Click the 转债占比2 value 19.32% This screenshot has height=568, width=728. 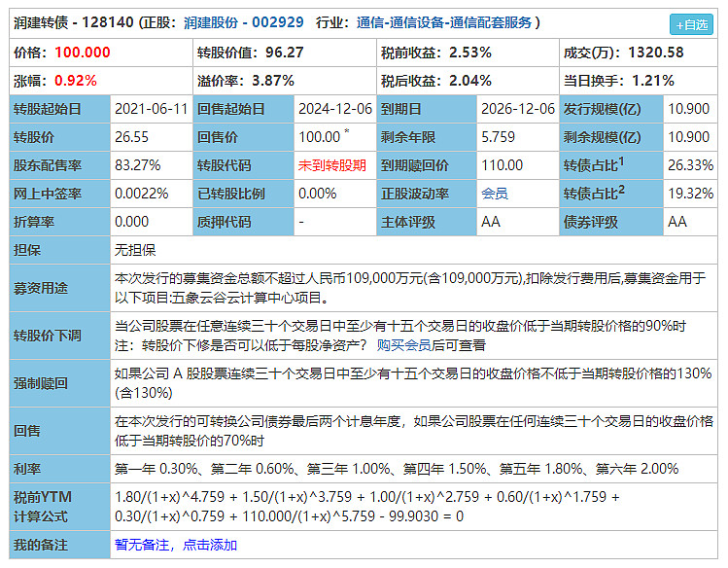coord(690,194)
